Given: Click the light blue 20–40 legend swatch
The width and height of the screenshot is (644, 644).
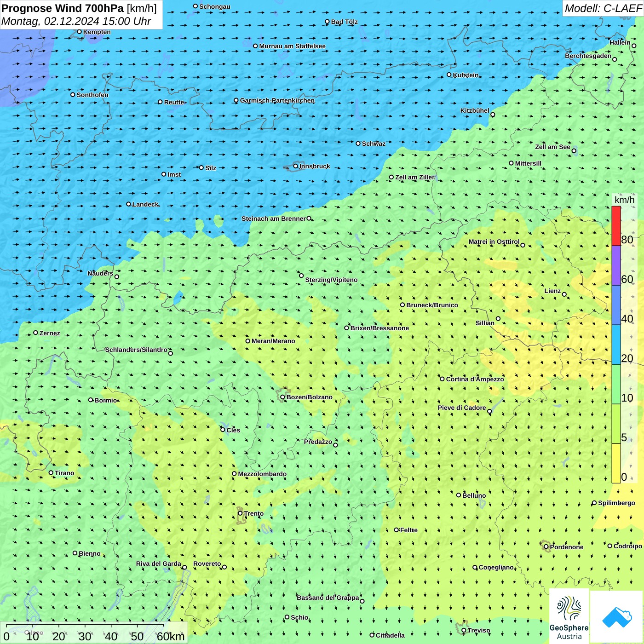Looking at the screenshot, I should (616, 345).
